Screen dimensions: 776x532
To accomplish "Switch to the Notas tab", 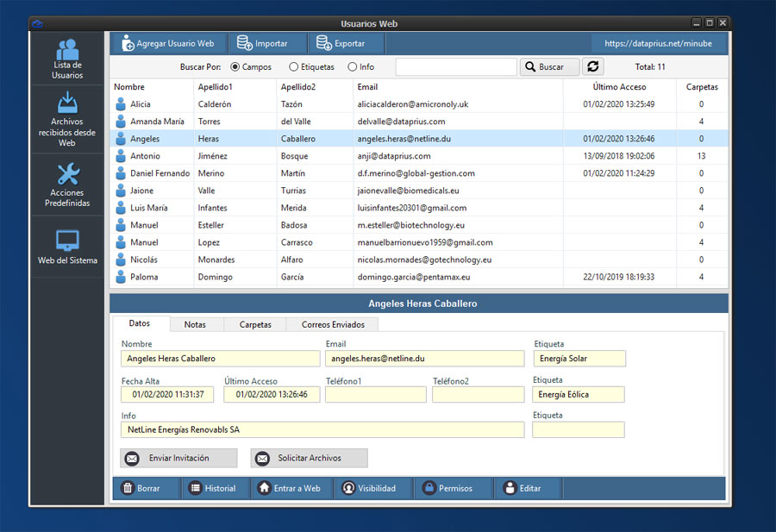I will click(195, 325).
